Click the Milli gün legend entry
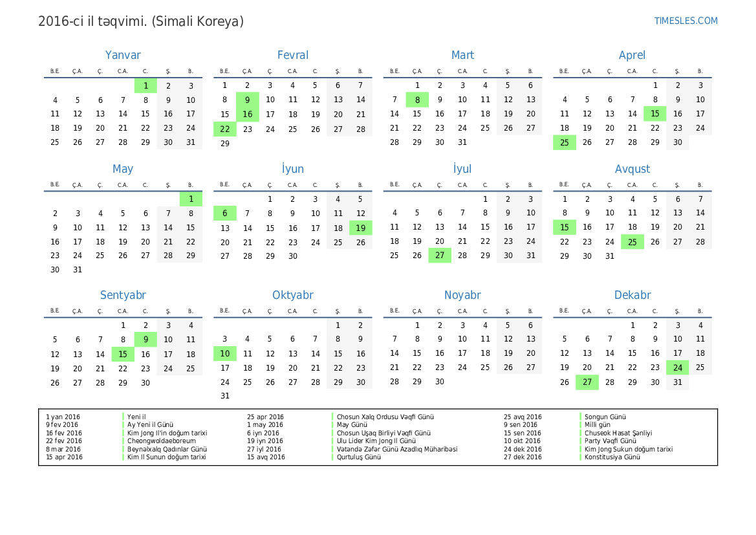 pyautogui.click(x=598, y=425)
